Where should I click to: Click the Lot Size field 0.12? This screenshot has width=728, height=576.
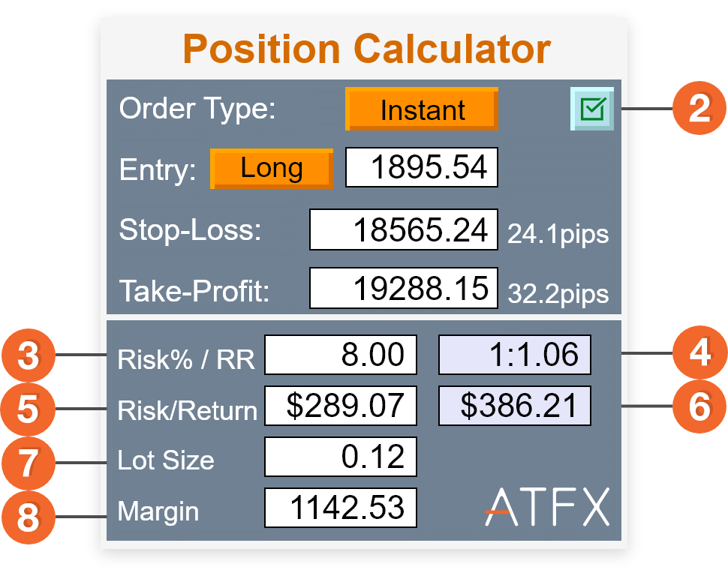click(341, 457)
